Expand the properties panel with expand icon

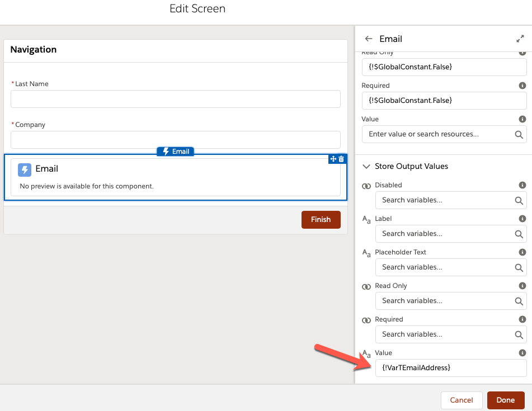click(520, 39)
